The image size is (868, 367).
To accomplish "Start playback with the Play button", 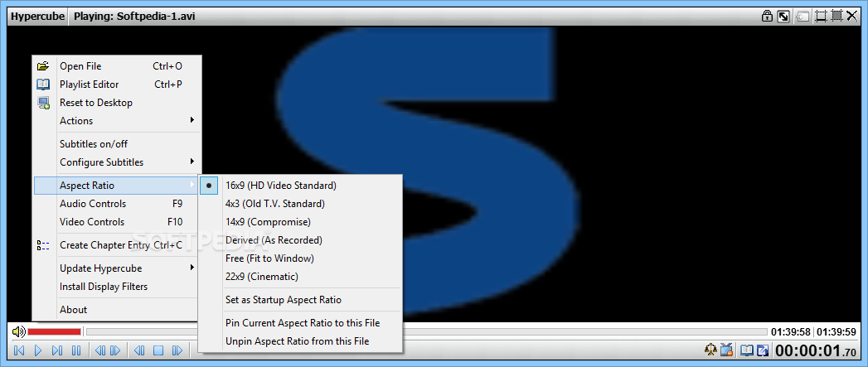I will pos(38,350).
